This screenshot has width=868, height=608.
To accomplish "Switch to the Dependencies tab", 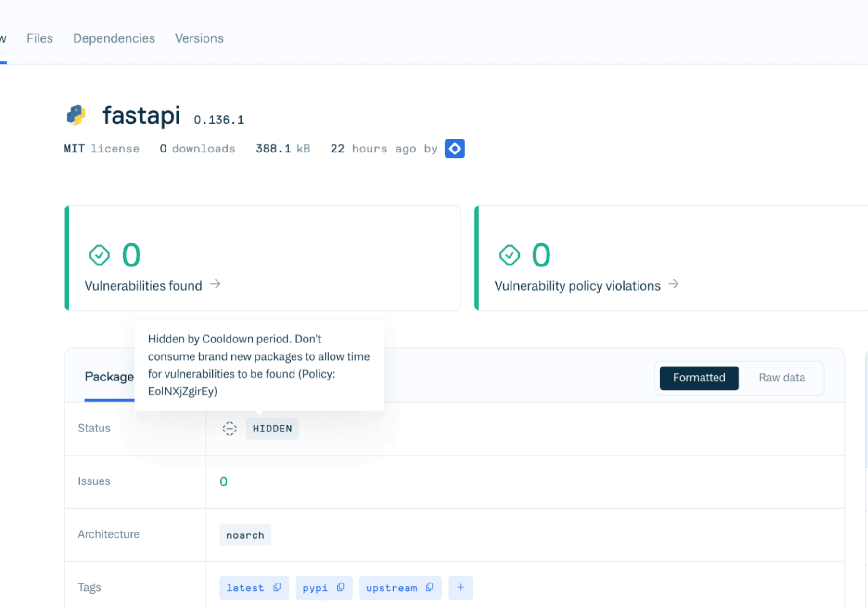I will click(x=114, y=38).
